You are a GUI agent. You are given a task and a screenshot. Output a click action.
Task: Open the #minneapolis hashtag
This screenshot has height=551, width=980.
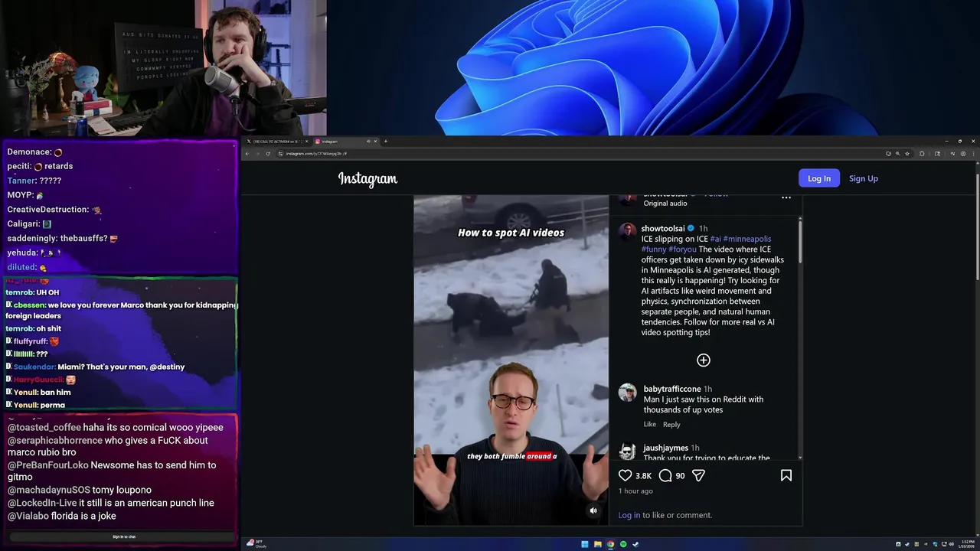click(747, 239)
